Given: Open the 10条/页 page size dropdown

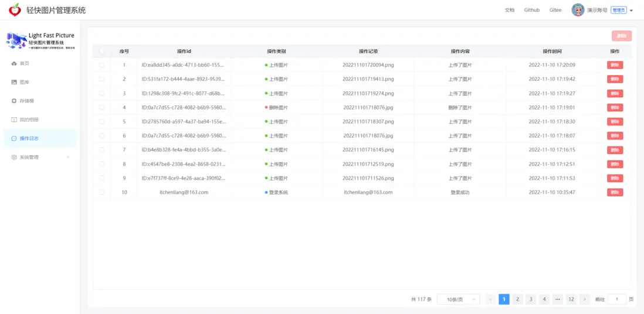Looking at the screenshot, I should pos(458,299).
